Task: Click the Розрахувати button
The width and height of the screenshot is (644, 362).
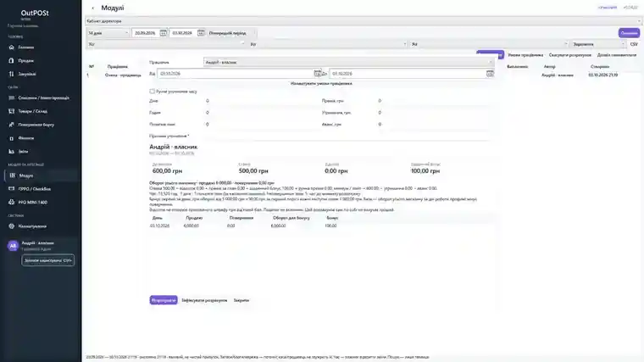Action: point(164,300)
